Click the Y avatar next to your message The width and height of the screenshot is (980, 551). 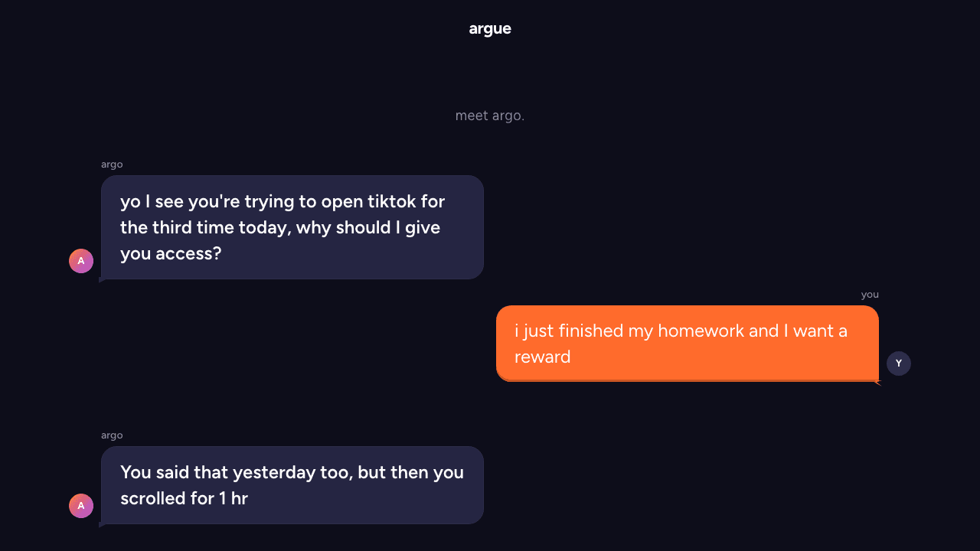(899, 364)
